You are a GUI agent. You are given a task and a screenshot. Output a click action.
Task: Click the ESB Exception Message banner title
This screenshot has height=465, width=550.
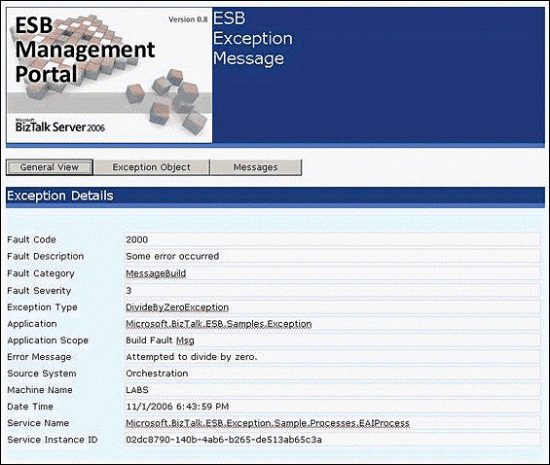[253, 38]
